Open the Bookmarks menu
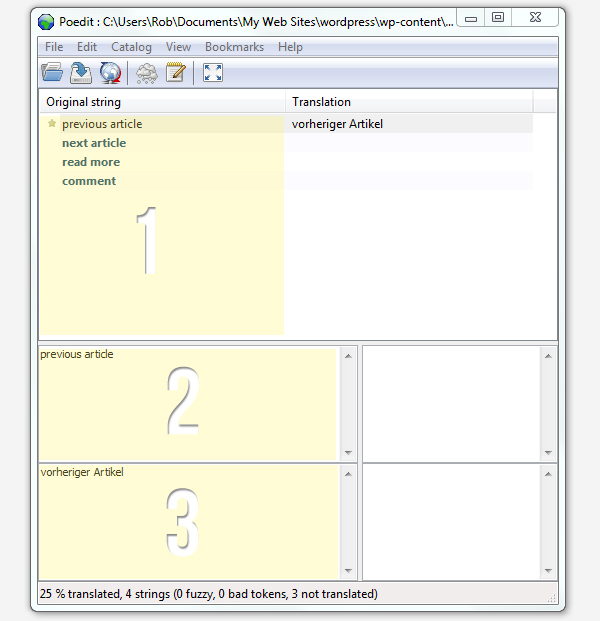Viewport: 600px width, 621px height. 234,47
